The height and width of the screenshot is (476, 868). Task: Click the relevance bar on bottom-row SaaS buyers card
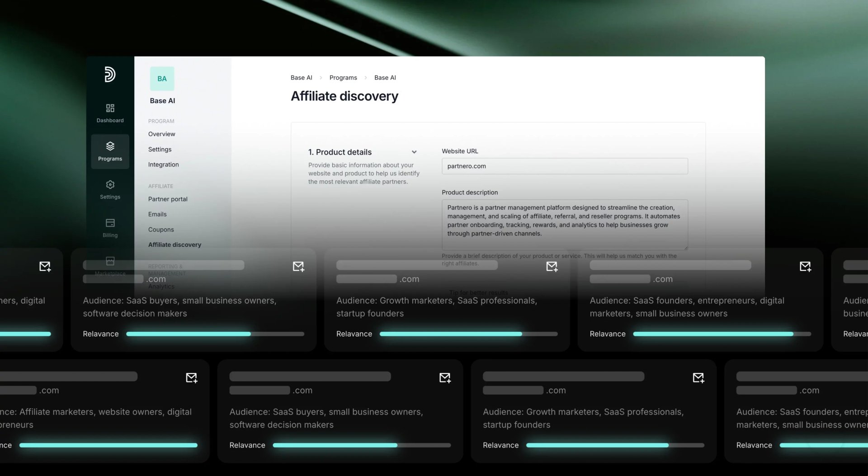click(362, 445)
